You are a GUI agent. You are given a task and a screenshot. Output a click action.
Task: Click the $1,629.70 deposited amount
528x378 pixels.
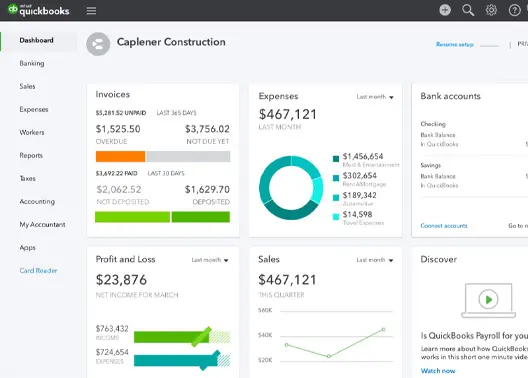click(207, 190)
